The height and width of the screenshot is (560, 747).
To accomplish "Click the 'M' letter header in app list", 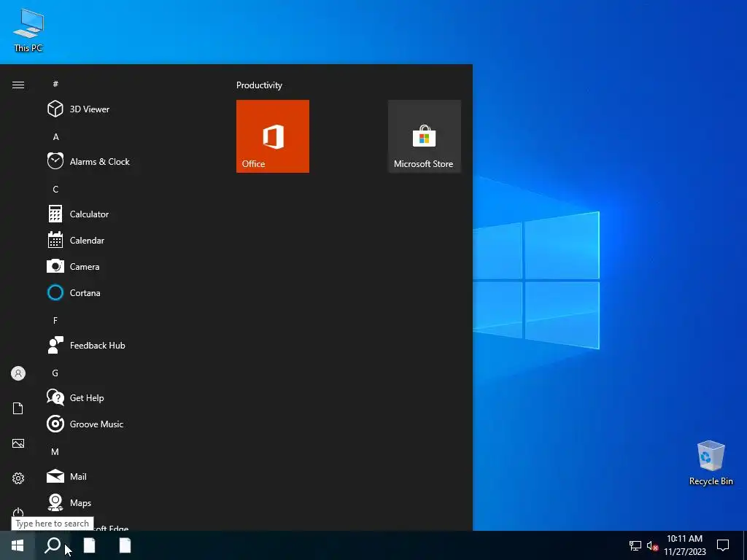I will pos(55,451).
